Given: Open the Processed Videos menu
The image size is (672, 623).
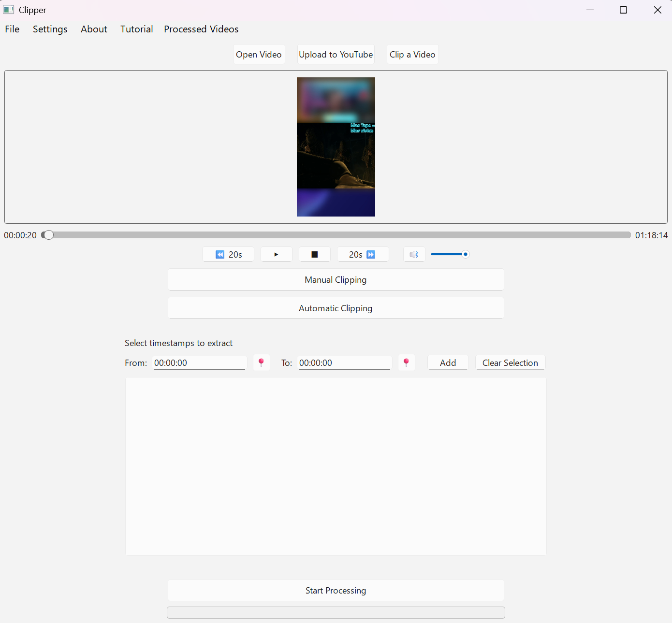Looking at the screenshot, I should [x=201, y=29].
